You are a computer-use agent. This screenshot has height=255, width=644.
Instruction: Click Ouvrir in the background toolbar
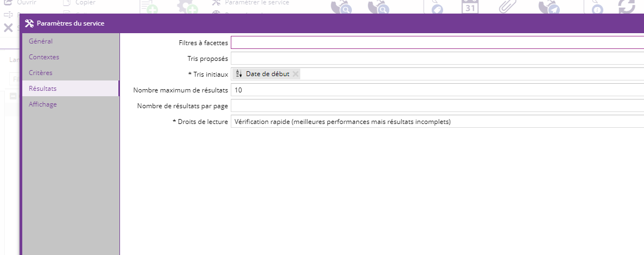pos(20,3)
